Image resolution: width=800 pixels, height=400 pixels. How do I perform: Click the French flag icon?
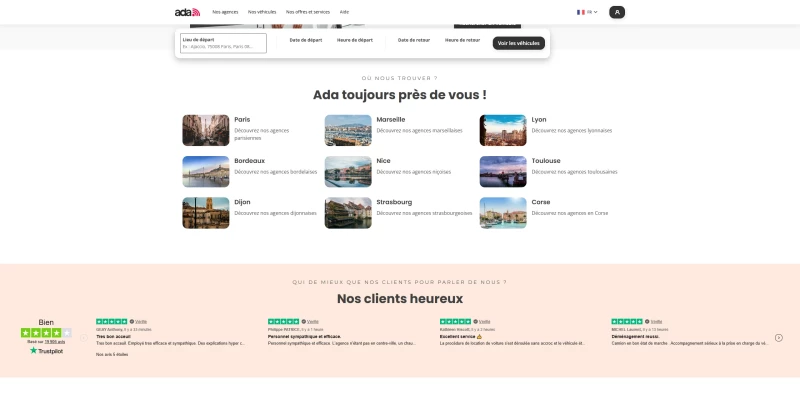pyautogui.click(x=581, y=12)
